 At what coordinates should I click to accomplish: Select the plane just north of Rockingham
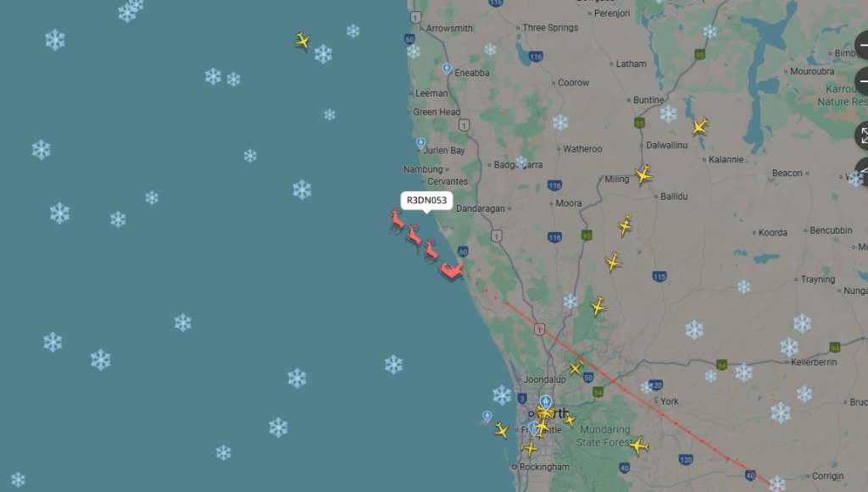click(x=529, y=448)
